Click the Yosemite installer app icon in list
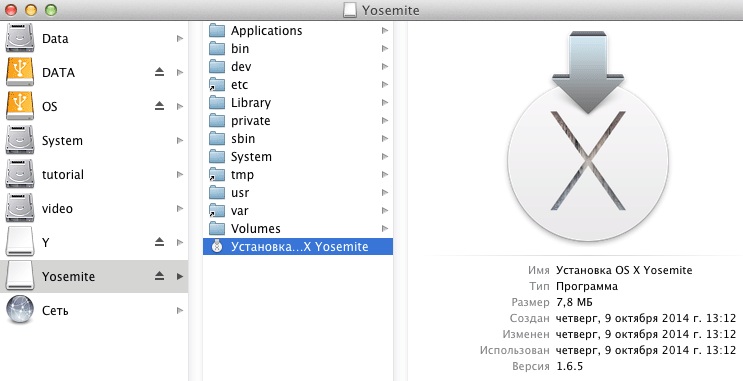 217,246
